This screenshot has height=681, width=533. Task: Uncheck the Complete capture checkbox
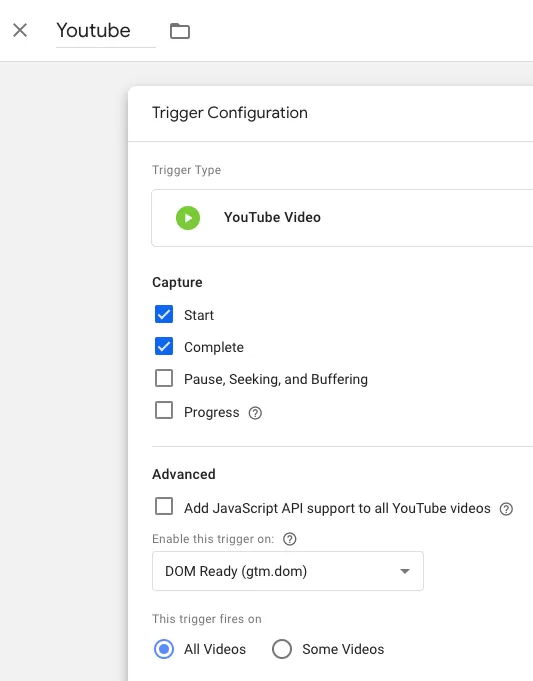pos(164,347)
